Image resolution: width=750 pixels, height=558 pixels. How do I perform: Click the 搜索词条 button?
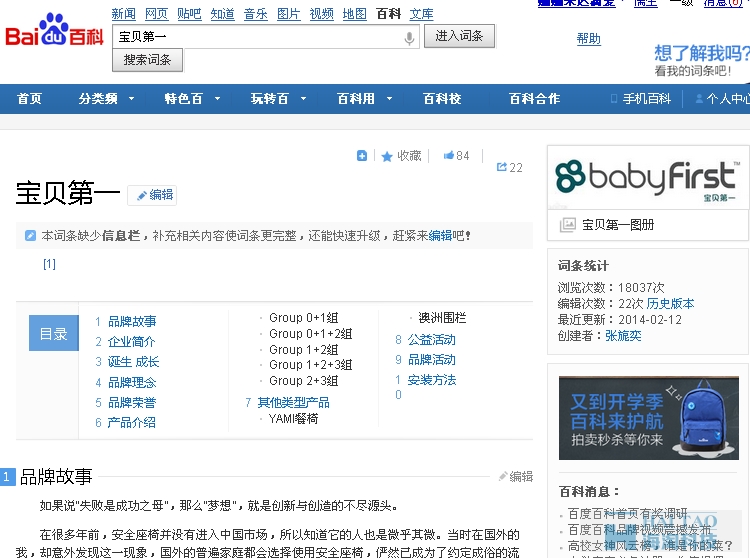pyautogui.click(x=147, y=60)
